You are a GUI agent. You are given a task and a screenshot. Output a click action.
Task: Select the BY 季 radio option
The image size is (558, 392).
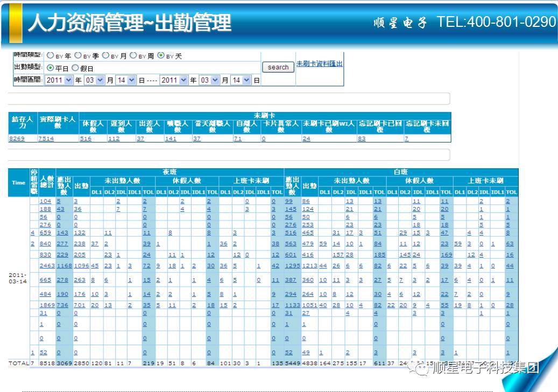pyautogui.click(x=78, y=55)
